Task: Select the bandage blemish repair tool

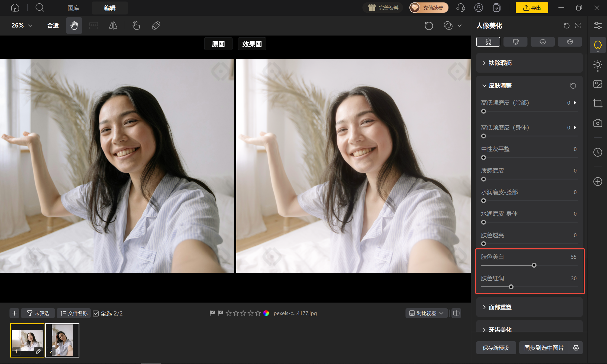Action: [x=156, y=25]
